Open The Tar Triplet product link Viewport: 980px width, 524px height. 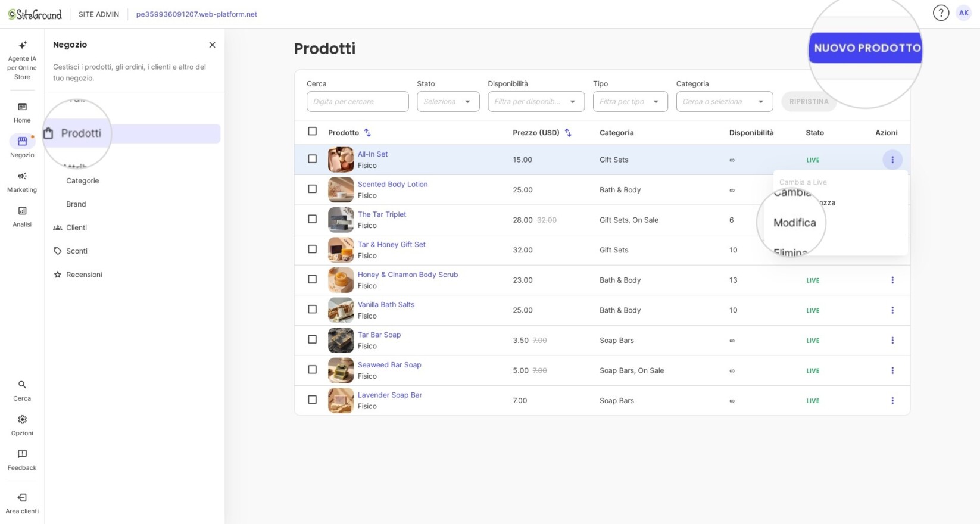(x=382, y=214)
